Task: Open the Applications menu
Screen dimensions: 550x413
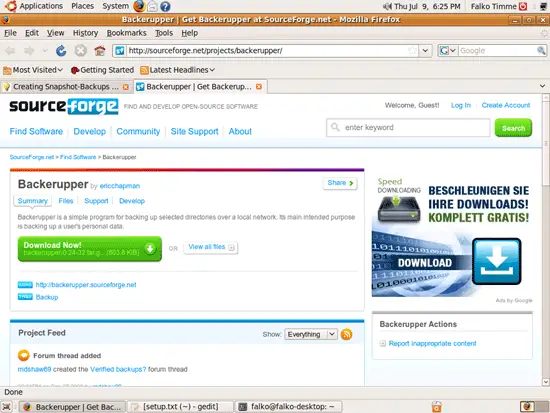Action: pos(41,6)
